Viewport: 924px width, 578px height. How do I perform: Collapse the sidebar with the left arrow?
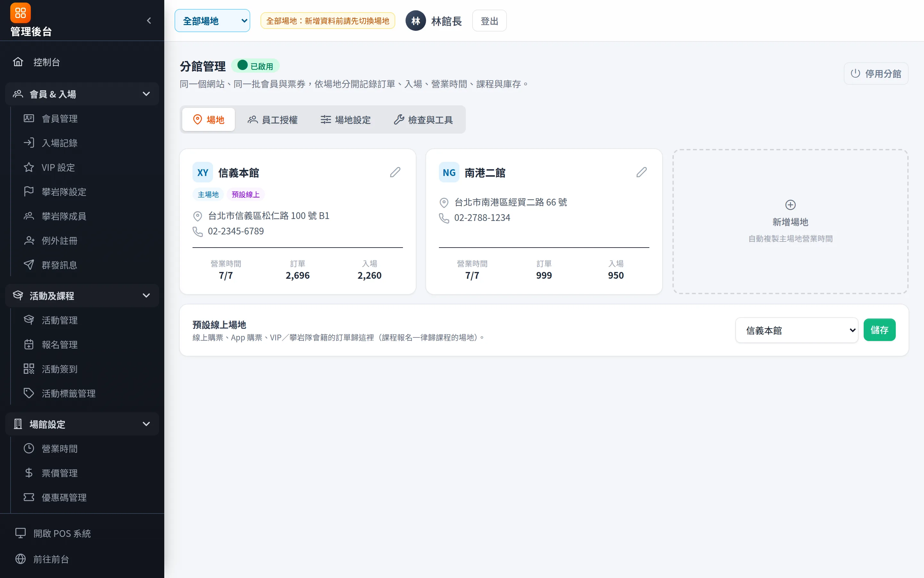[x=149, y=21]
